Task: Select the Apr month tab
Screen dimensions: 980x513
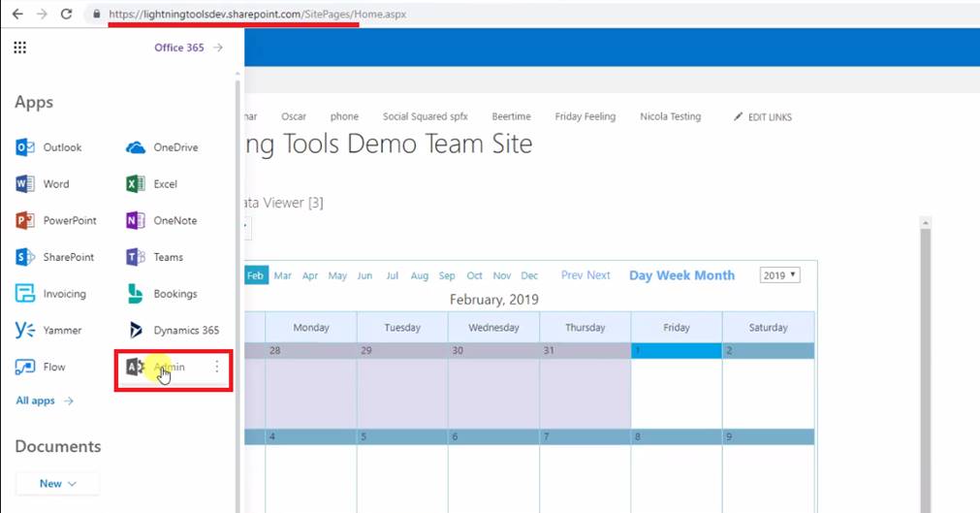Action: click(x=310, y=275)
